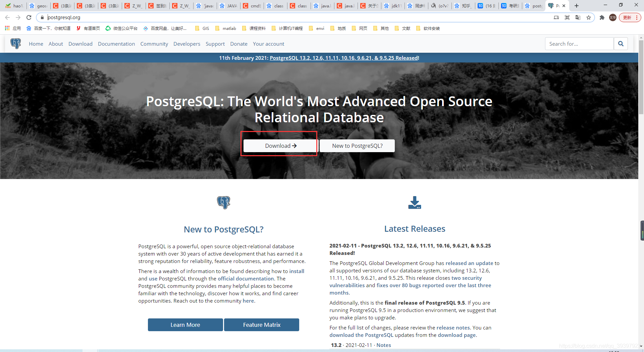
Task: Open the 其他 bookmark folder
Action: 381,29
